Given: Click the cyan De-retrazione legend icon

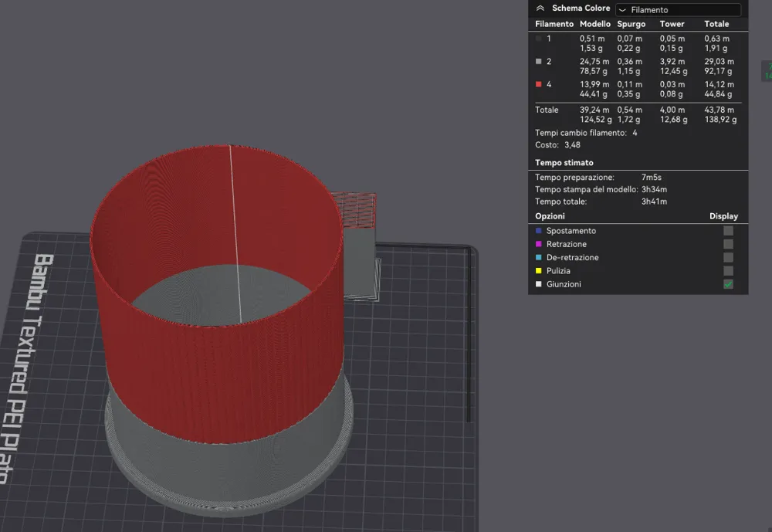Looking at the screenshot, I should tap(538, 257).
